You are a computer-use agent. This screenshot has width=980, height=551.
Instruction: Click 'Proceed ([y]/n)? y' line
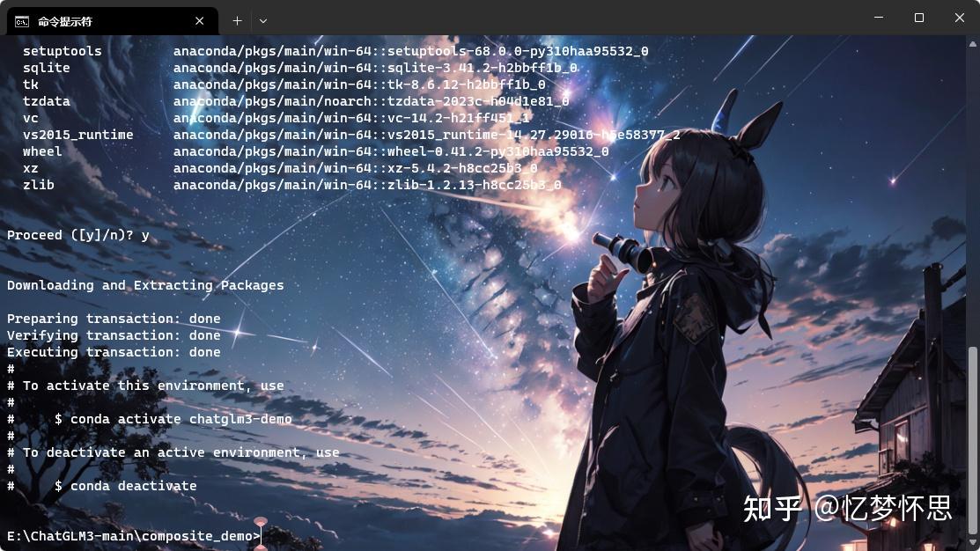coord(78,236)
